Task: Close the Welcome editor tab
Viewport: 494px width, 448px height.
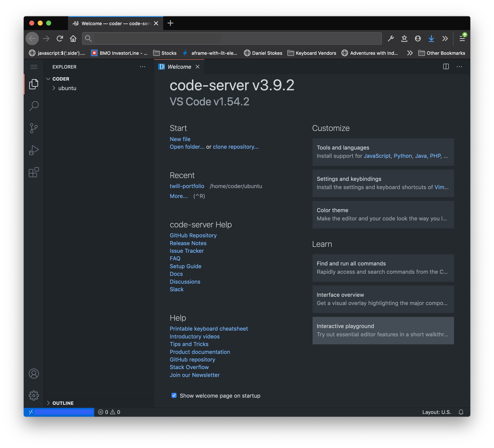Action: pyautogui.click(x=198, y=67)
